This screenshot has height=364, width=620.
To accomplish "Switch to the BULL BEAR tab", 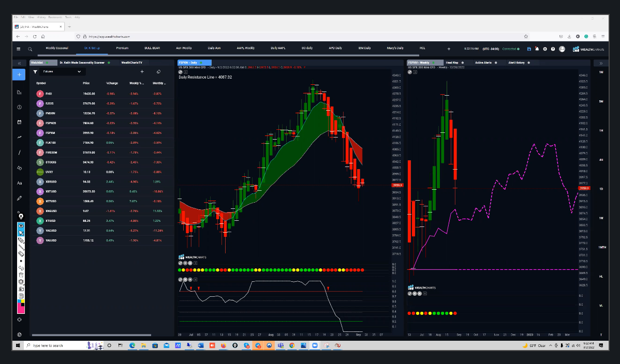I will [x=152, y=48].
